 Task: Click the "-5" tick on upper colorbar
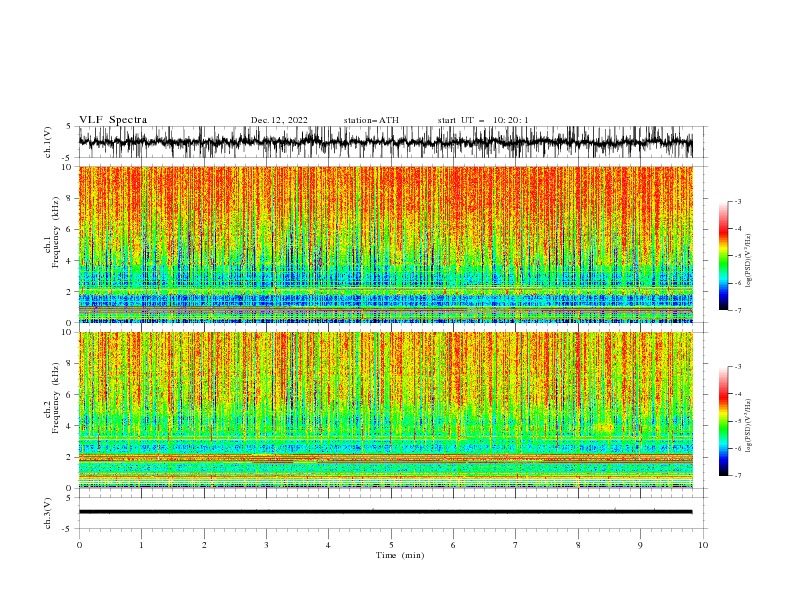(x=738, y=256)
